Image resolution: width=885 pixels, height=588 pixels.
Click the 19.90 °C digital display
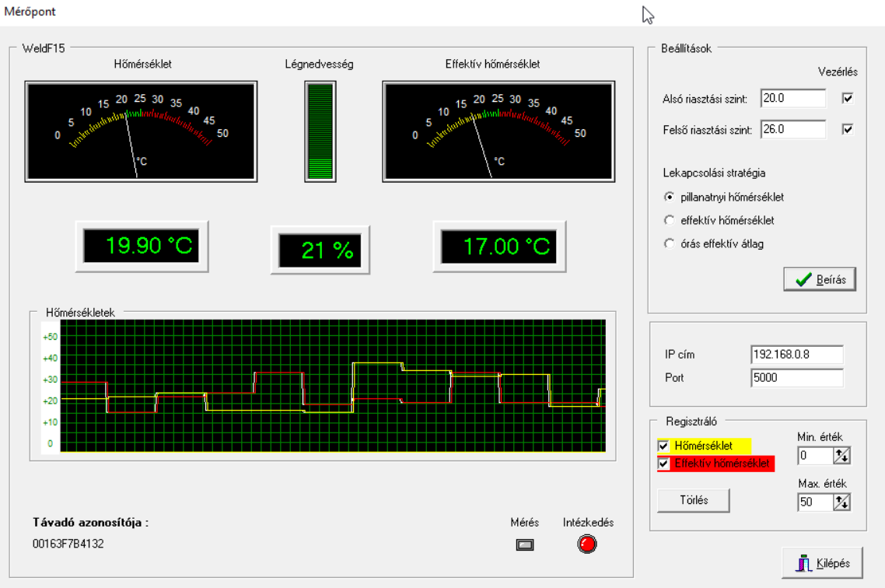[x=142, y=246]
